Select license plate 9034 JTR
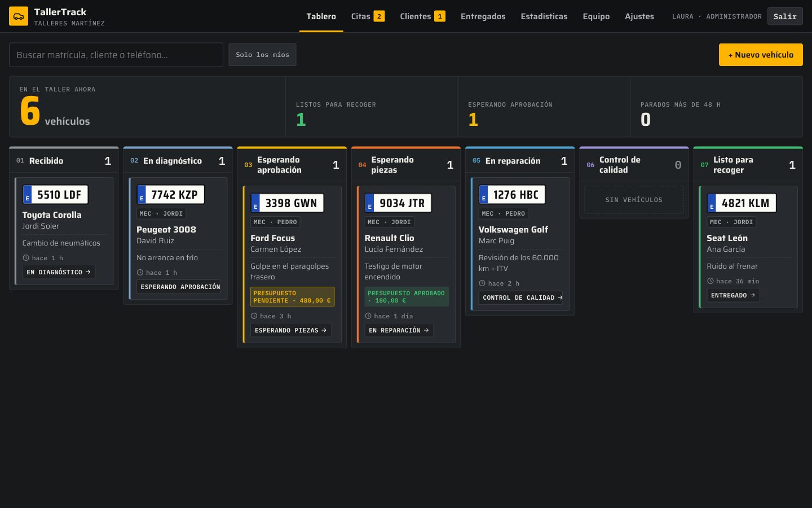812x508 pixels. [398, 203]
